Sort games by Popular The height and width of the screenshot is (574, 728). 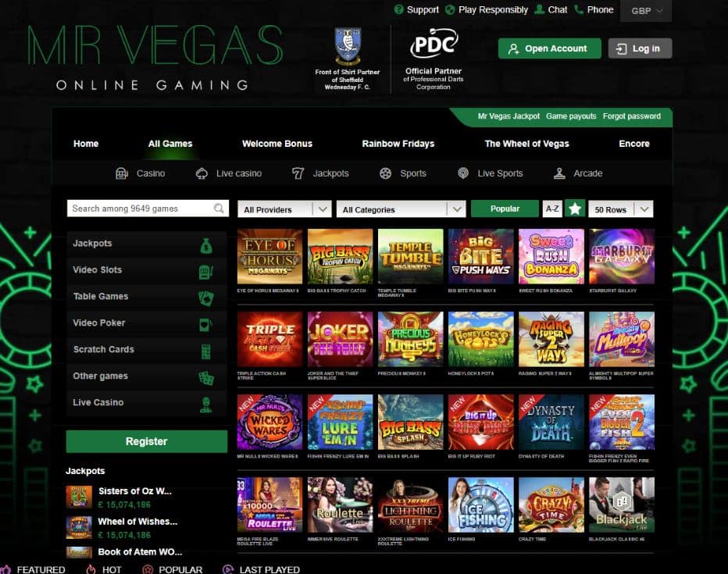pos(505,209)
